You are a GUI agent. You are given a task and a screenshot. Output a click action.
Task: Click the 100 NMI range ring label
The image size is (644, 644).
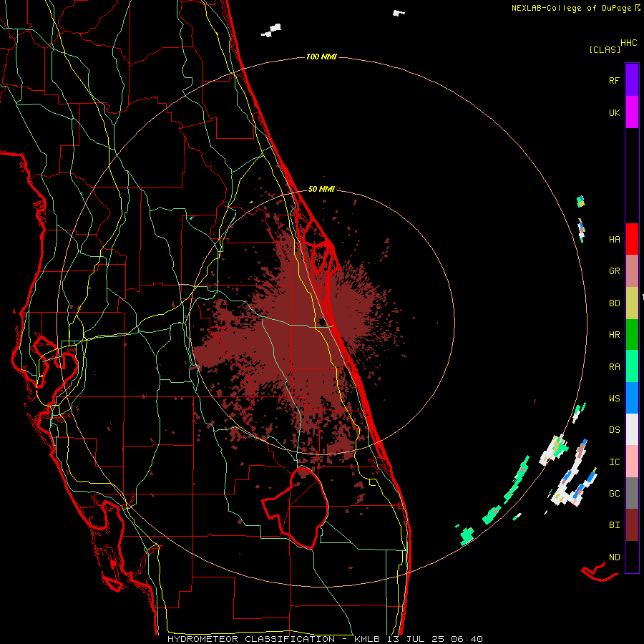point(321,57)
